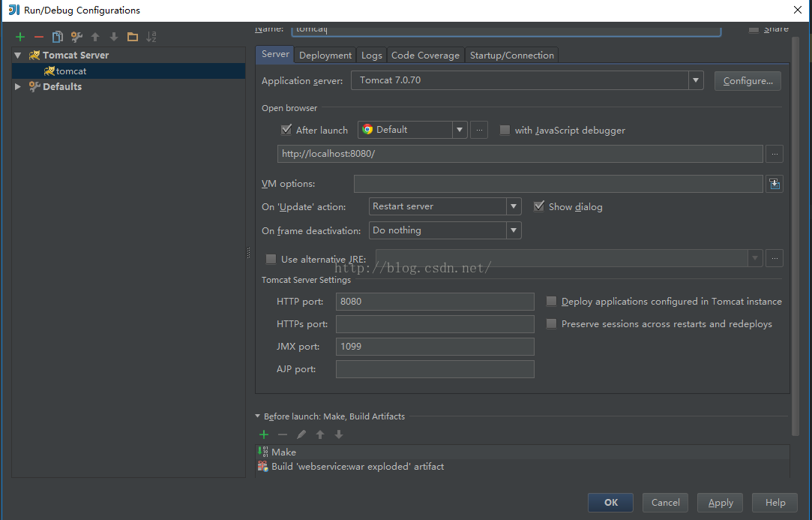Click the vertical scrollbar of the settings pane
The image size is (812, 520).
796,236
